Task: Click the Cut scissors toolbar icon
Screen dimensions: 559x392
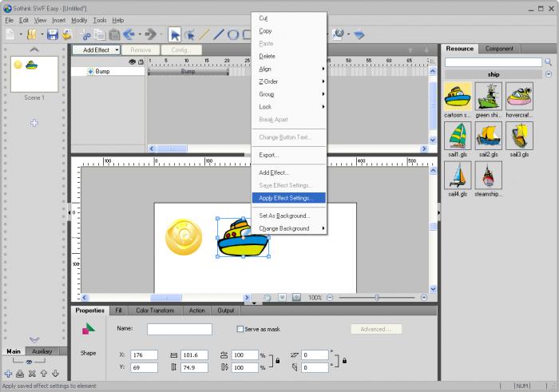Action: pyautogui.click(x=85, y=35)
